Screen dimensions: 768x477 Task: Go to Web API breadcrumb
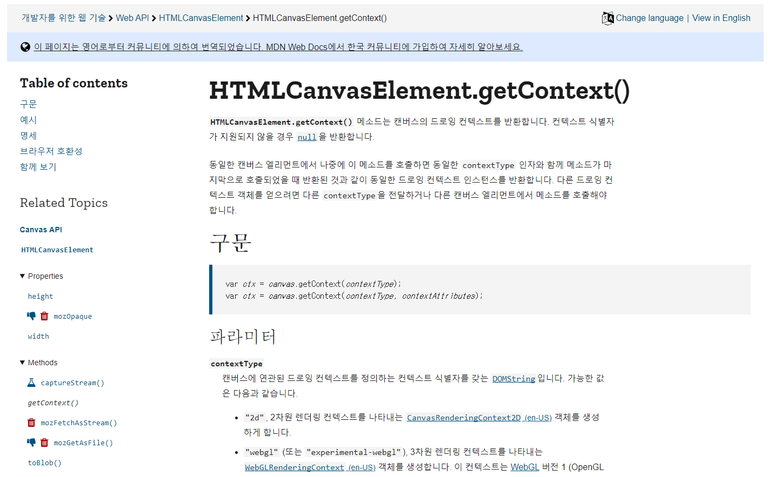click(x=132, y=18)
